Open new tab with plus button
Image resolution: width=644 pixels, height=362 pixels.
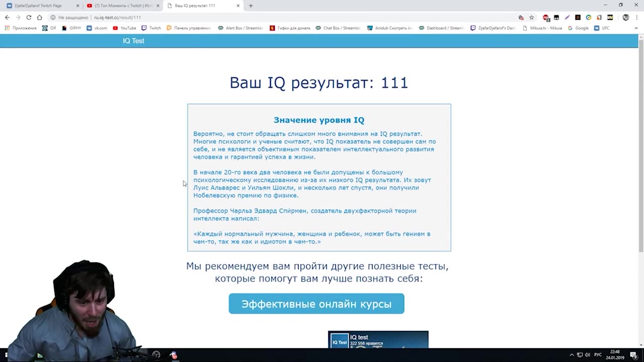(x=251, y=6)
